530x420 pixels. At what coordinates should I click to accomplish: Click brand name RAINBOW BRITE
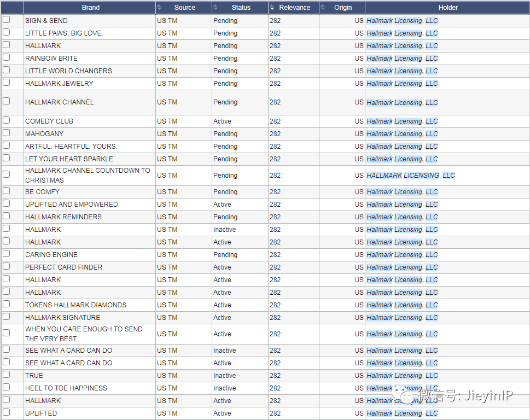51,59
